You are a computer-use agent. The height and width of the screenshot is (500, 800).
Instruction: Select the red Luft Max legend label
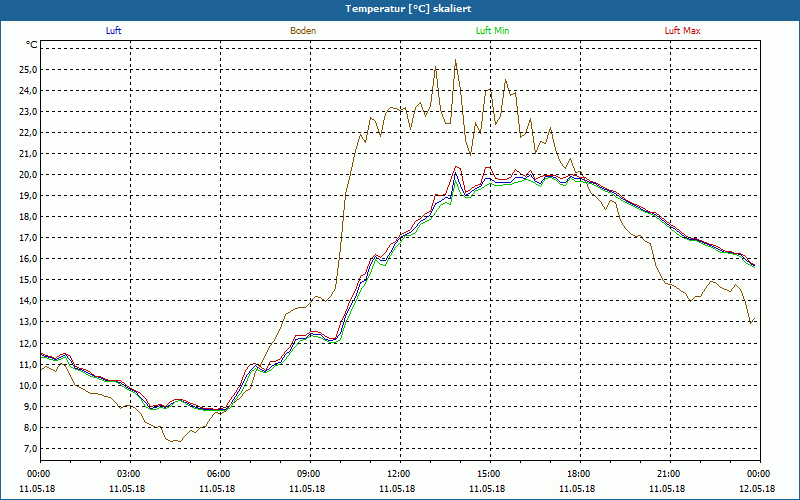682,31
